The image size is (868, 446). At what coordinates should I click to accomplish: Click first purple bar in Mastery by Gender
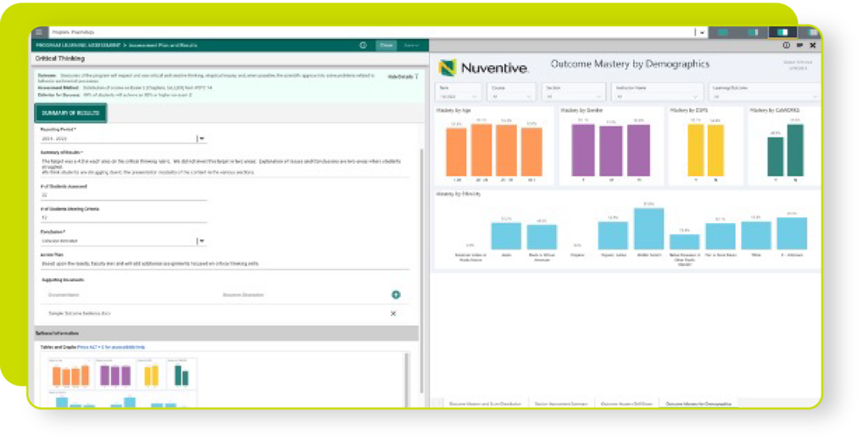coord(583,150)
